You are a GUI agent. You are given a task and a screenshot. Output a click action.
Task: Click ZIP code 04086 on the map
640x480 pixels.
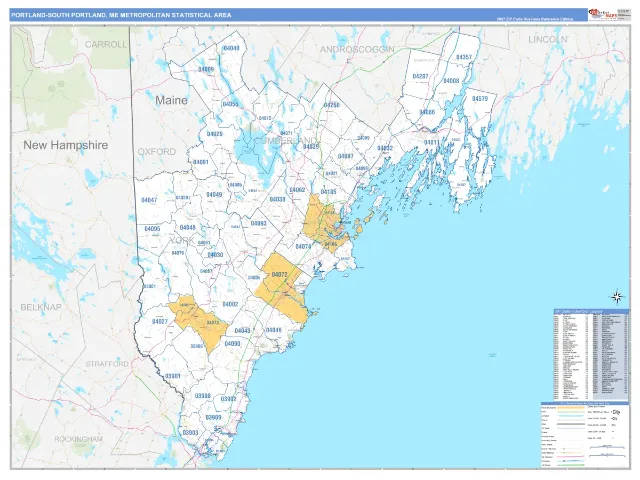click(427, 112)
